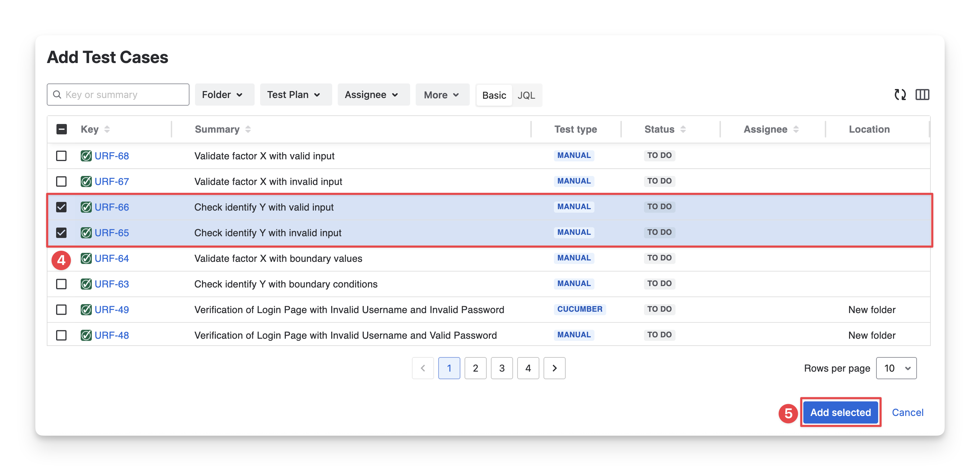Open the URF-49 issue link
This screenshot has height=471, width=980.
pos(112,310)
